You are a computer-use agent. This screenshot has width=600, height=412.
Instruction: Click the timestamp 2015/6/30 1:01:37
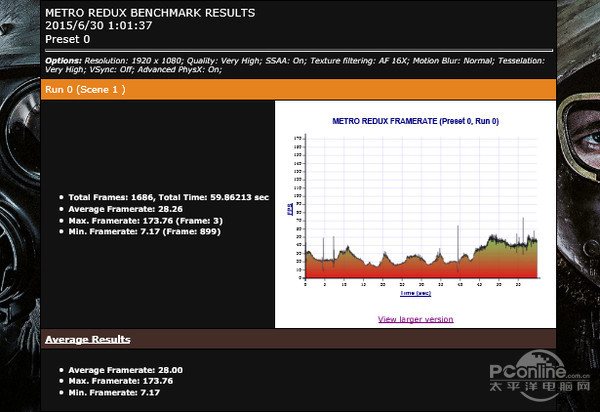(x=99, y=26)
